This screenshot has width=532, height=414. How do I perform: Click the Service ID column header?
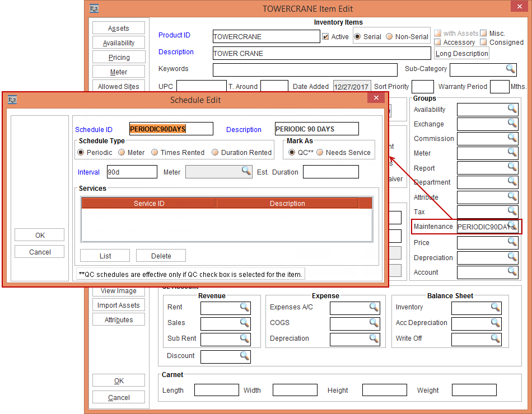click(x=149, y=204)
